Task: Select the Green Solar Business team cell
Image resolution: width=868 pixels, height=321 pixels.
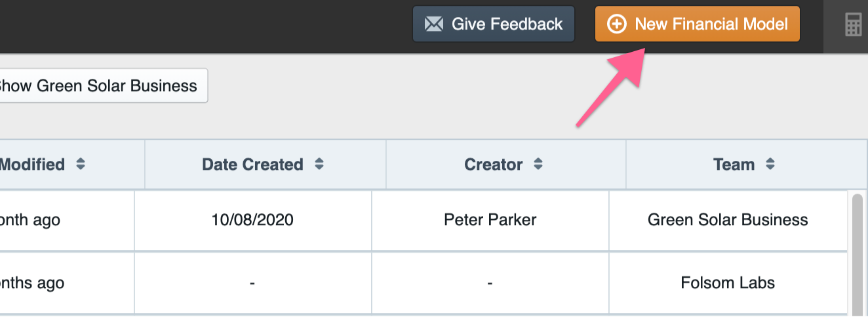Action: pos(728,220)
